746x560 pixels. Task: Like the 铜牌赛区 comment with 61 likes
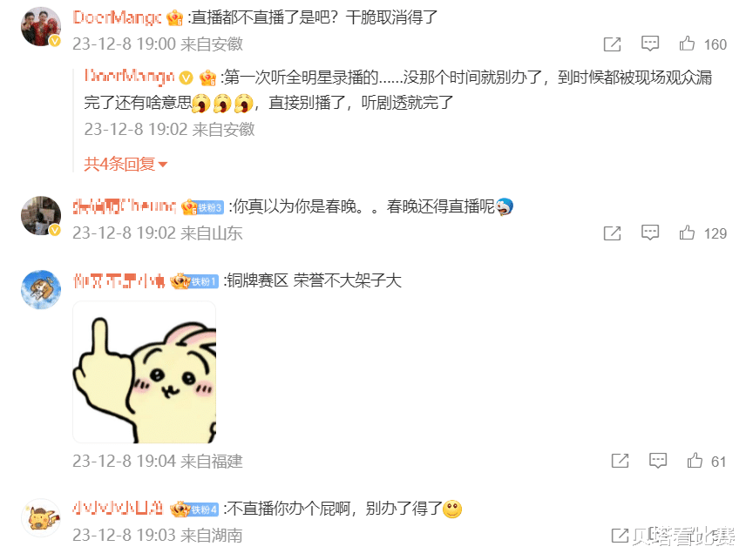point(695,460)
